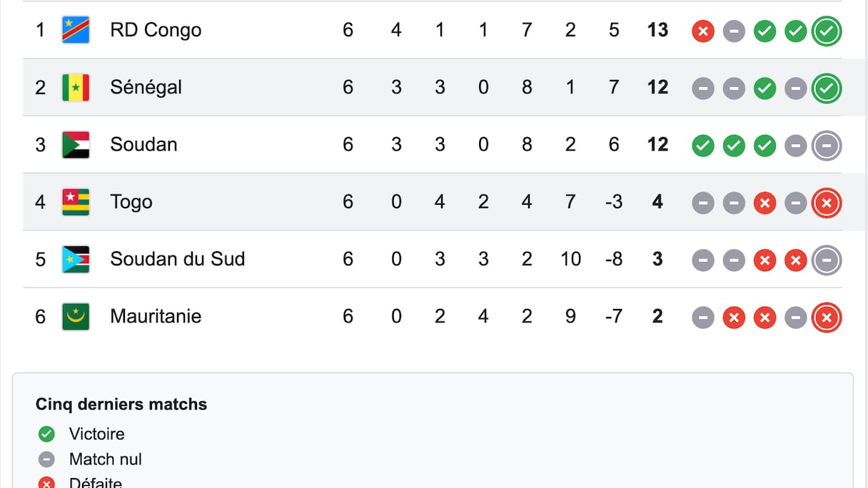The height and width of the screenshot is (488, 868).
Task: Open the Mauritanie team page
Action: pyautogui.click(x=156, y=316)
